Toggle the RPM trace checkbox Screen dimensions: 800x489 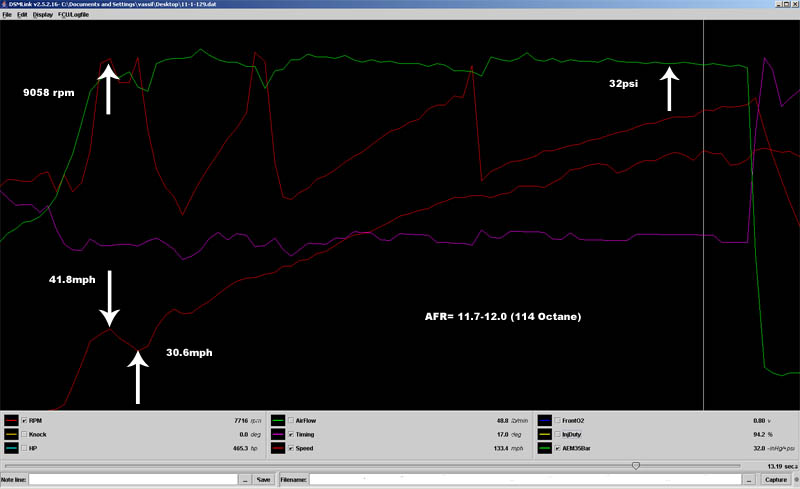25,421
